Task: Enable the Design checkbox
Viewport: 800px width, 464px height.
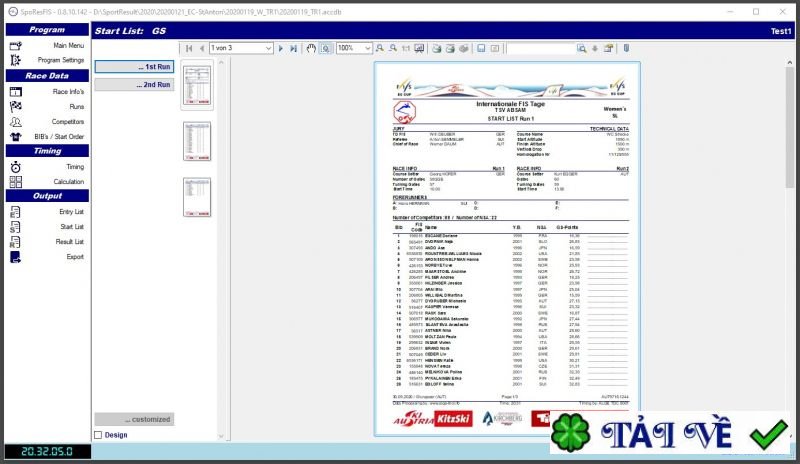Action: tap(98, 435)
